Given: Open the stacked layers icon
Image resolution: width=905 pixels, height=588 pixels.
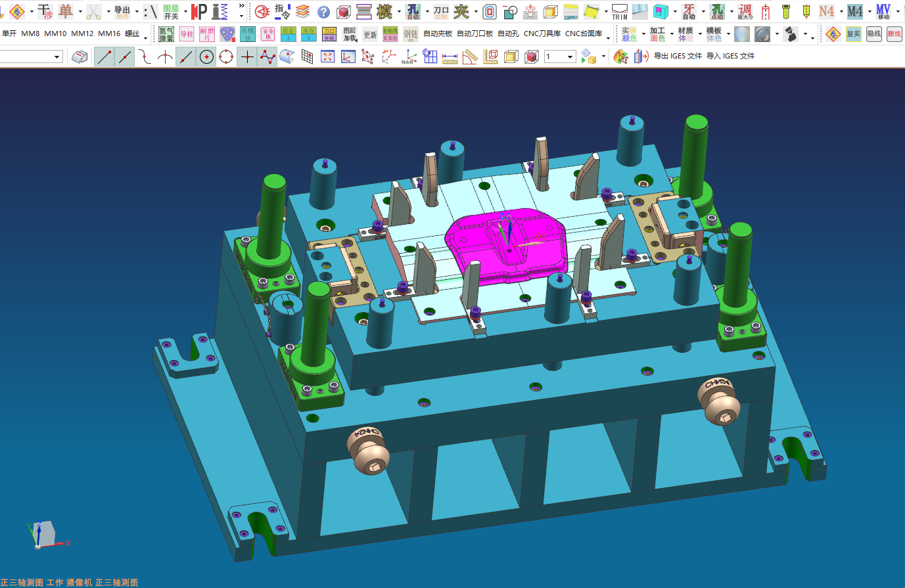Looking at the screenshot, I should [302, 11].
